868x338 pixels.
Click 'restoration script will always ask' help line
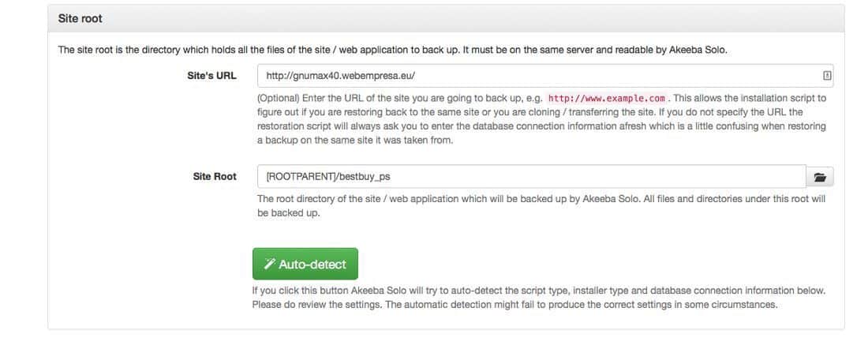click(541, 126)
